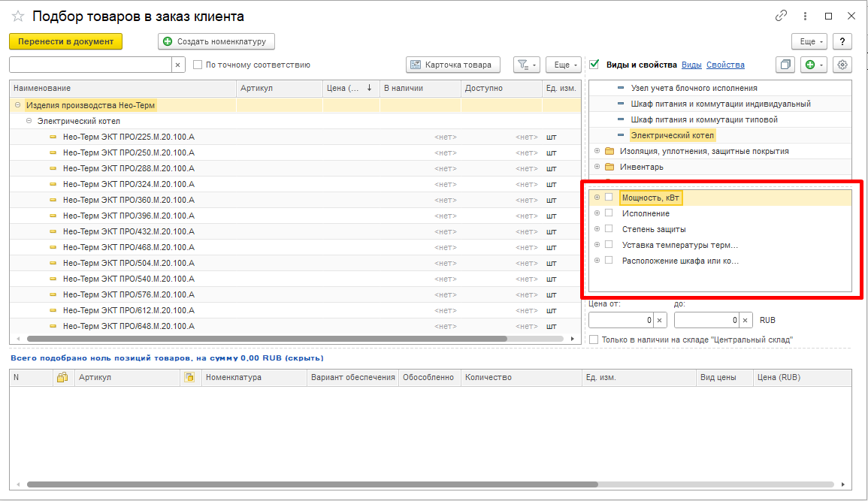Clear the search field with the X
Viewport: 868px width, 501px height.
click(177, 65)
